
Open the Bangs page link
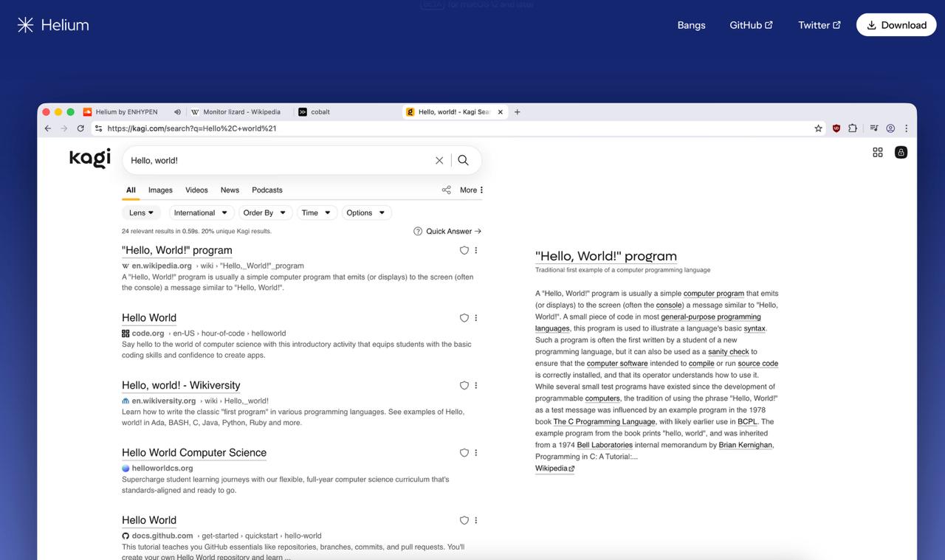pyautogui.click(x=691, y=25)
